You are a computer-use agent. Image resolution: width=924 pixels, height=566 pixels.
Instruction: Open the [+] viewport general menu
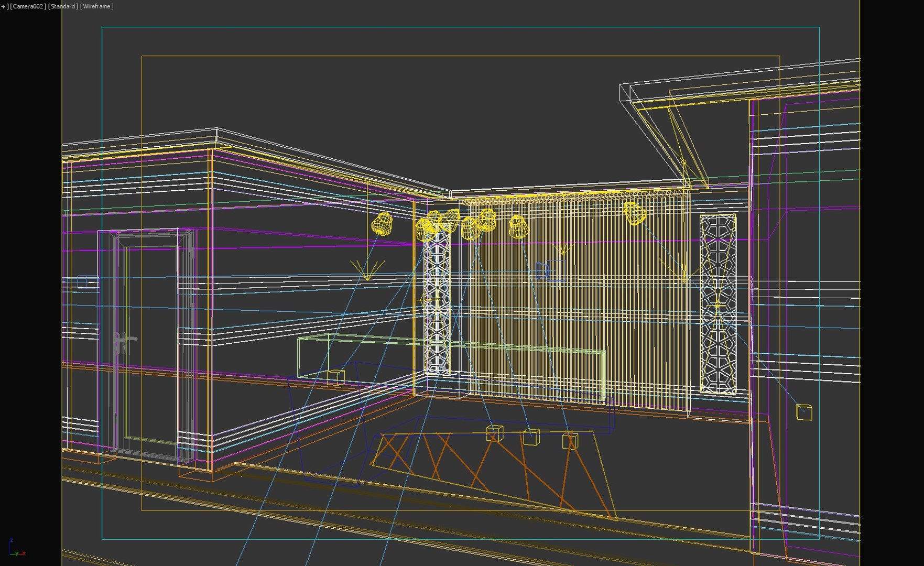tap(4, 6)
